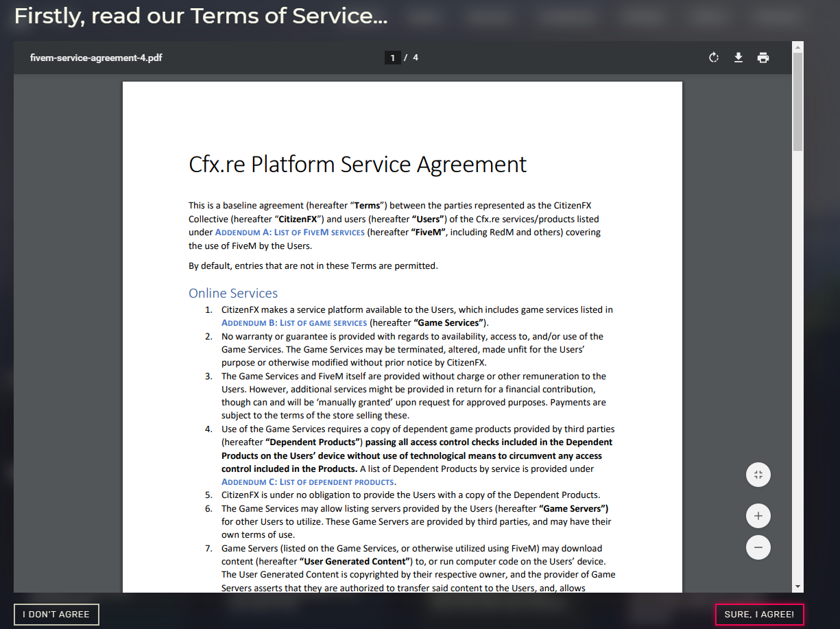The image size is (840, 629).
Task: Click the scrollbar down arrow
Action: 797,587
